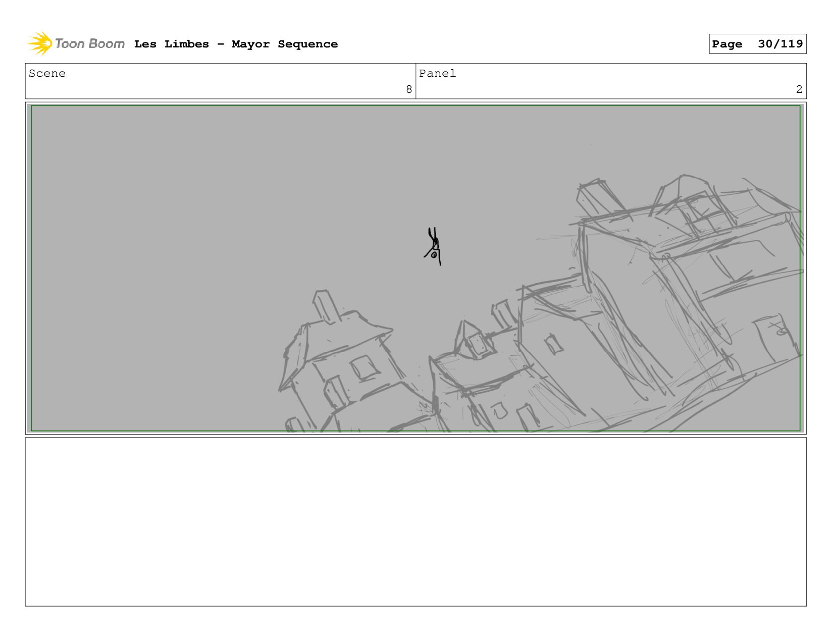Click the storyboard panel sketch image
The width and height of the screenshot is (832, 644).
(415, 268)
